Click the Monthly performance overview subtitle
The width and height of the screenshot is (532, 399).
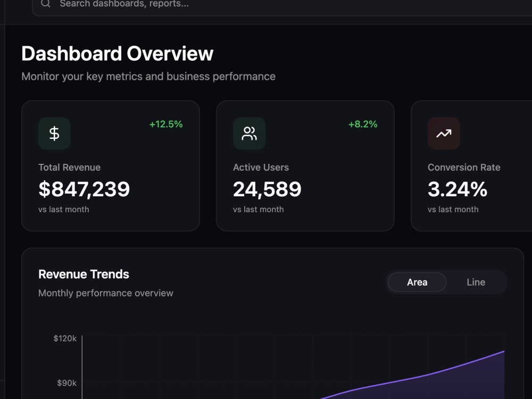point(105,293)
